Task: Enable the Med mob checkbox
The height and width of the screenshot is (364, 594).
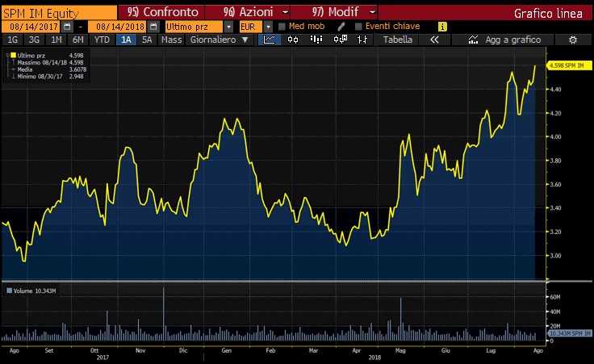Action: click(282, 27)
